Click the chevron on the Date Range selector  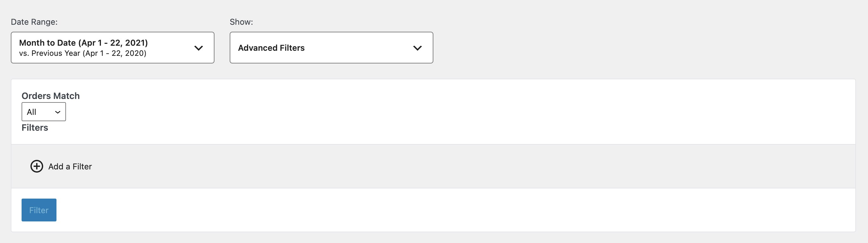click(199, 48)
